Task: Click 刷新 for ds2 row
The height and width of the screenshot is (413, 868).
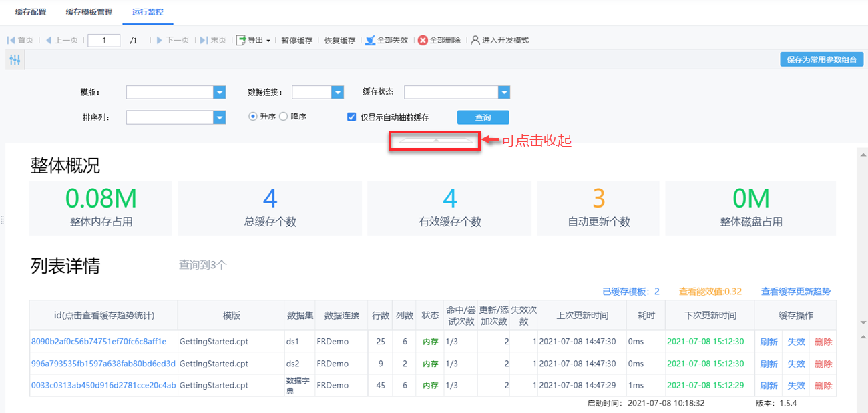Action: 769,364
